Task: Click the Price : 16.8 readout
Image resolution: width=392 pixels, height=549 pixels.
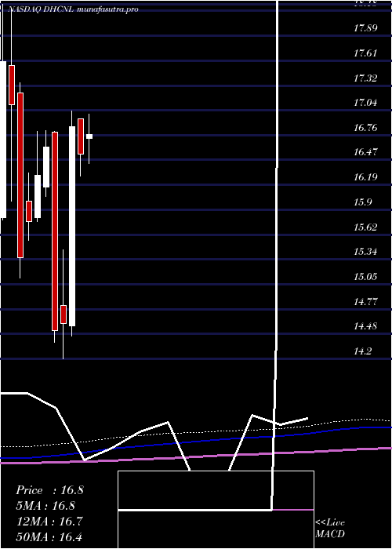Action: click(49, 490)
